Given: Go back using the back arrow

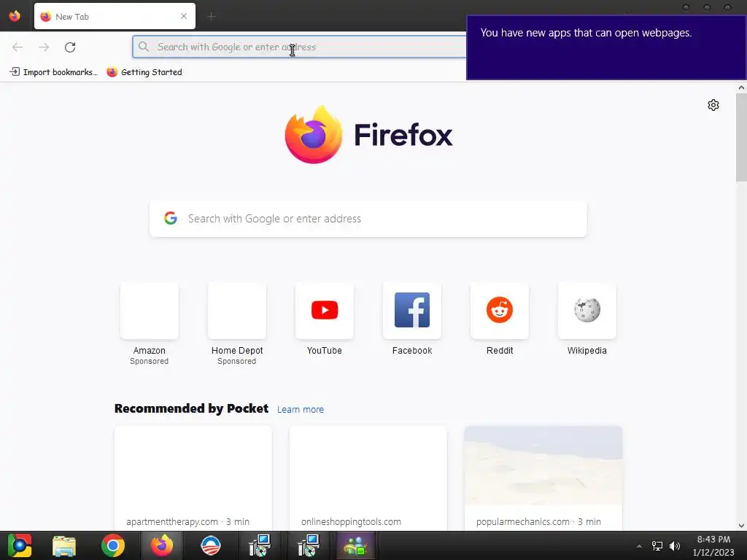Looking at the screenshot, I should click(x=18, y=47).
